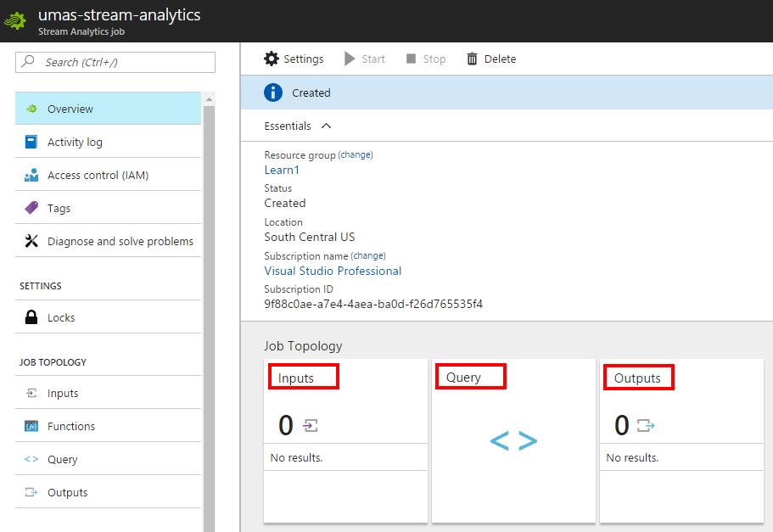Click the Start toolbar label
This screenshot has width=773, height=532.
(373, 59)
